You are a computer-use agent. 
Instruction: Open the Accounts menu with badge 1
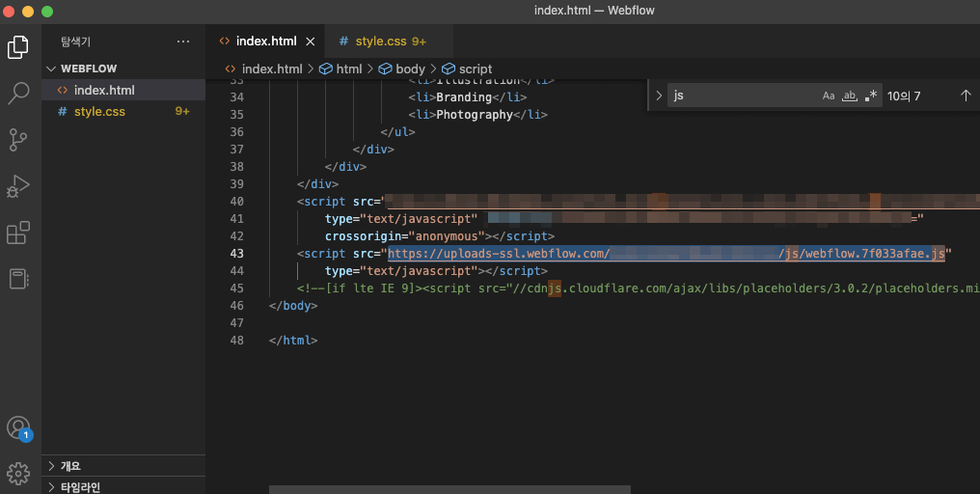[18, 427]
